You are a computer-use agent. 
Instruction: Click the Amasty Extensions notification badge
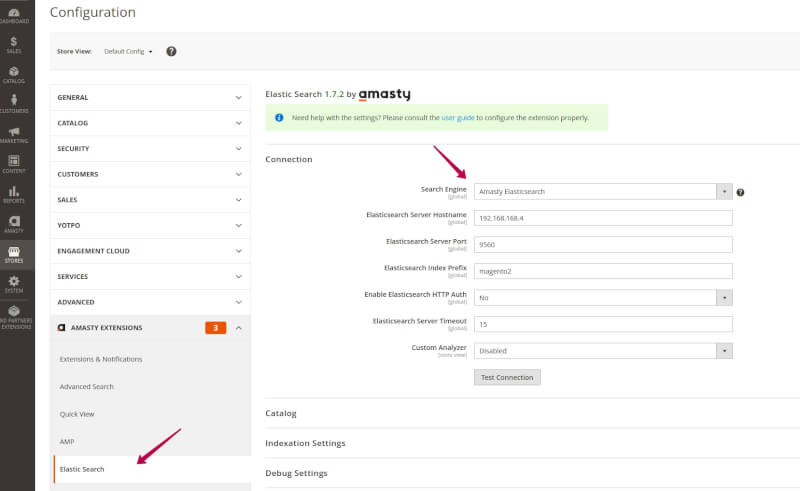pyautogui.click(x=215, y=328)
